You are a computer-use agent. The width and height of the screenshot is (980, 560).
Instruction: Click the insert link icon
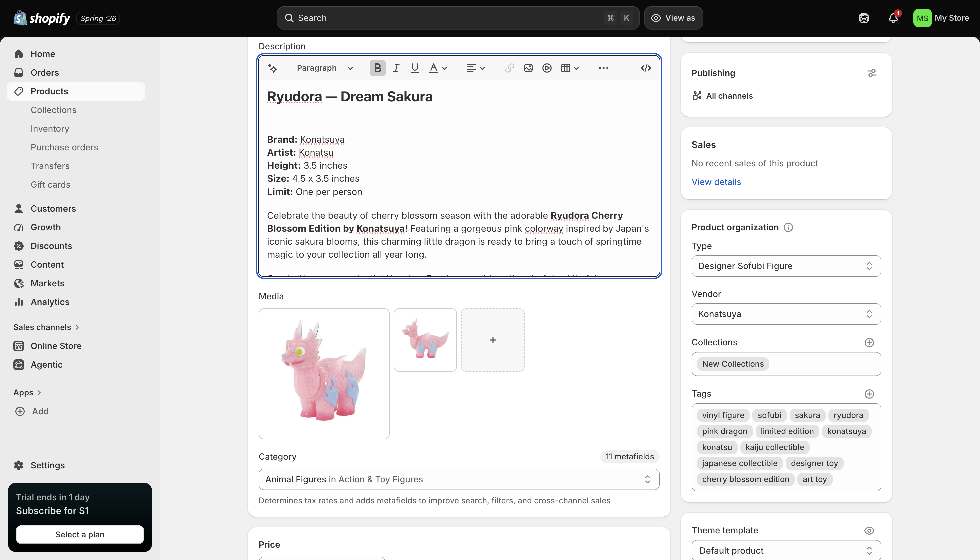pyautogui.click(x=509, y=68)
